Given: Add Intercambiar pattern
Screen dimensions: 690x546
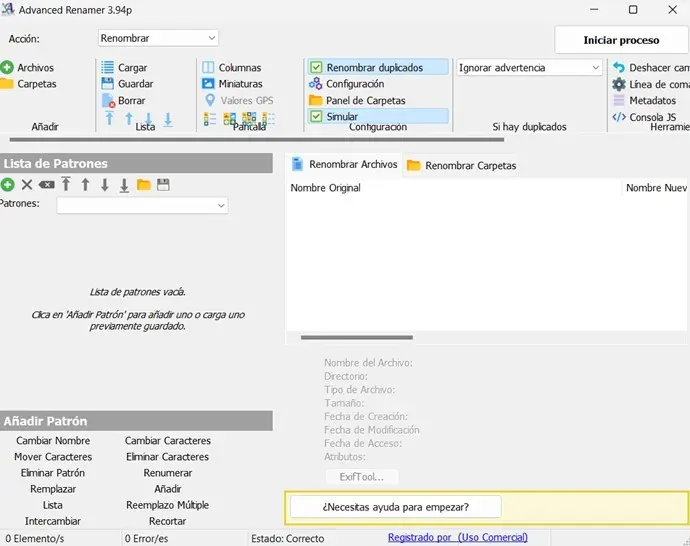Looking at the screenshot, I should point(53,521).
